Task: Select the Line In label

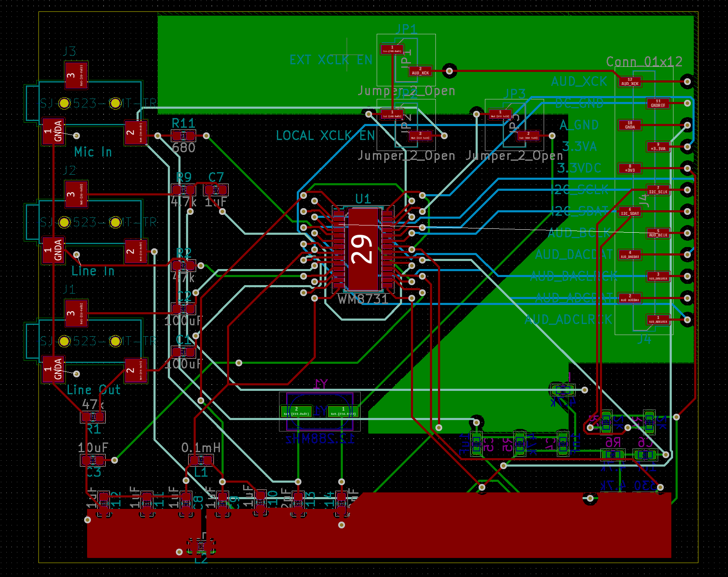Action: click(93, 271)
